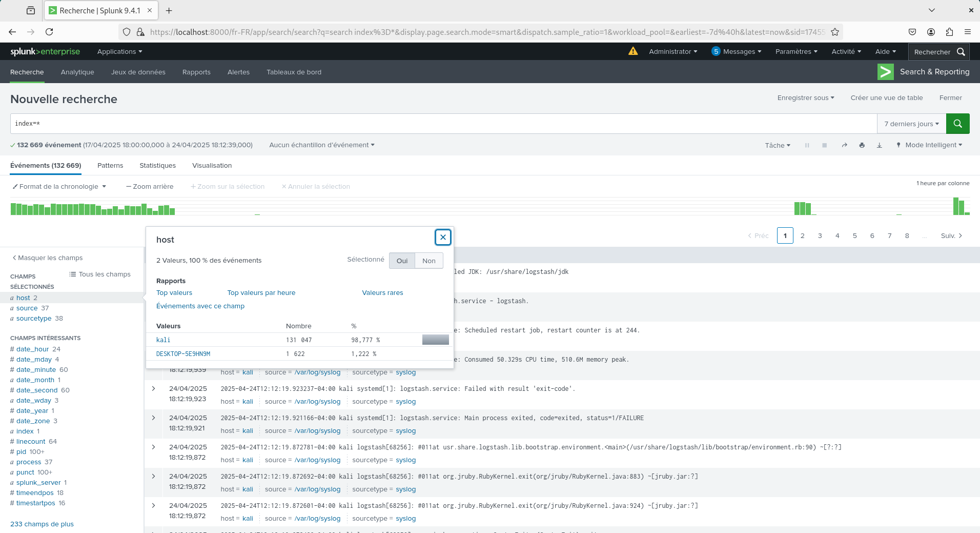Image resolution: width=980 pixels, height=533 pixels.
Task: Click the kali percentage bar
Action: [436, 340]
